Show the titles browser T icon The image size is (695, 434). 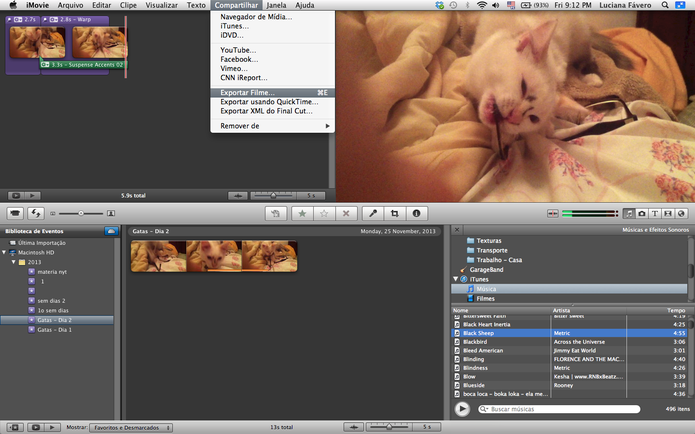click(655, 214)
